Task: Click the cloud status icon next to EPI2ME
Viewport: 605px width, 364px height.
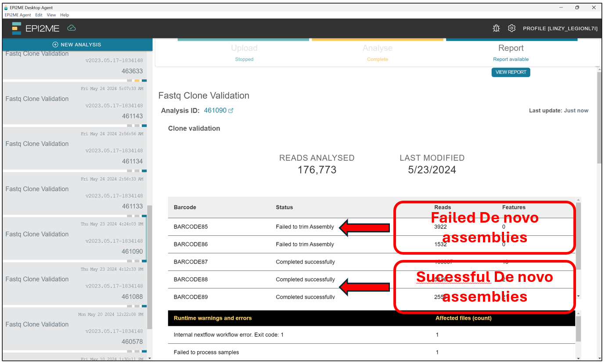Action: [72, 28]
